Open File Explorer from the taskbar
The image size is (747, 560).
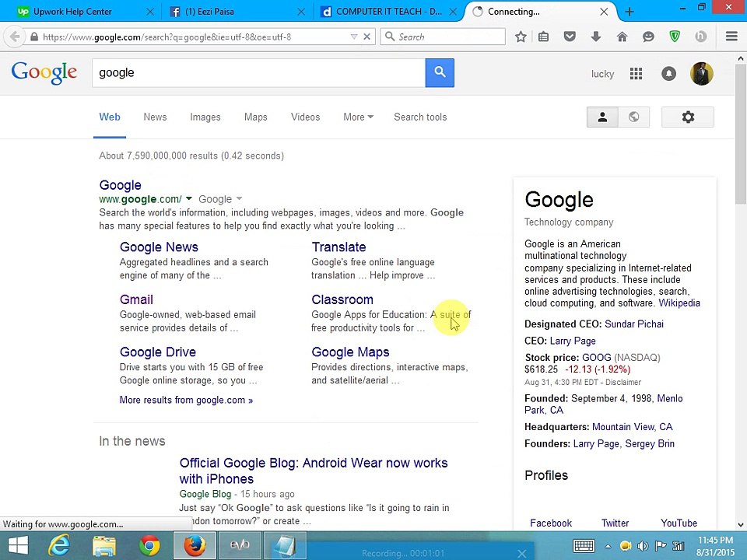[104, 546]
